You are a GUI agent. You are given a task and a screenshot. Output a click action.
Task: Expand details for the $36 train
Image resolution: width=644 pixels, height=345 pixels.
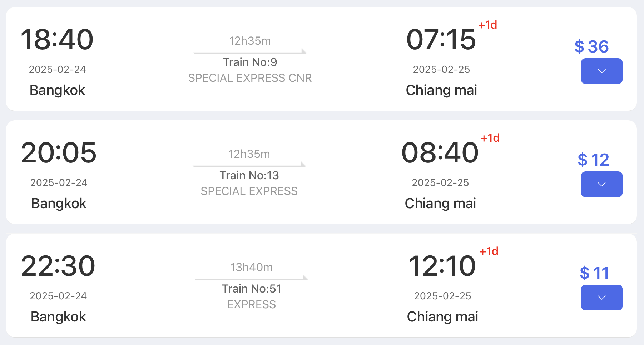601,71
